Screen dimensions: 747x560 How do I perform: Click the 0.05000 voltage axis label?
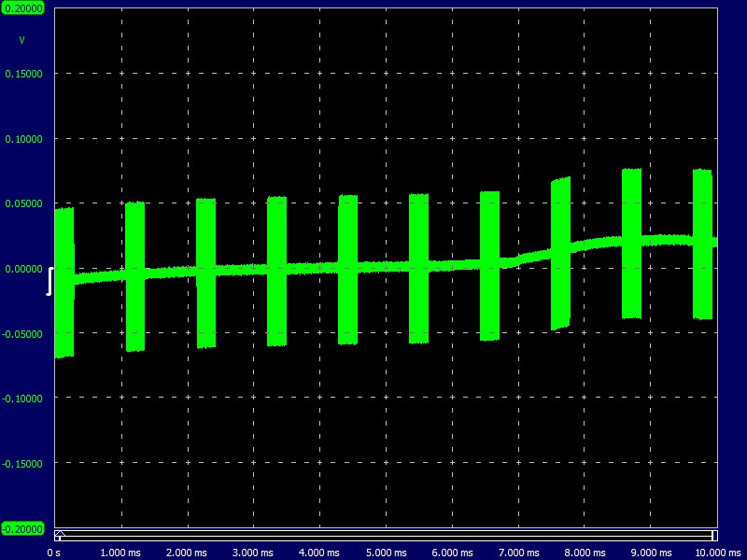click(x=23, y=203)
